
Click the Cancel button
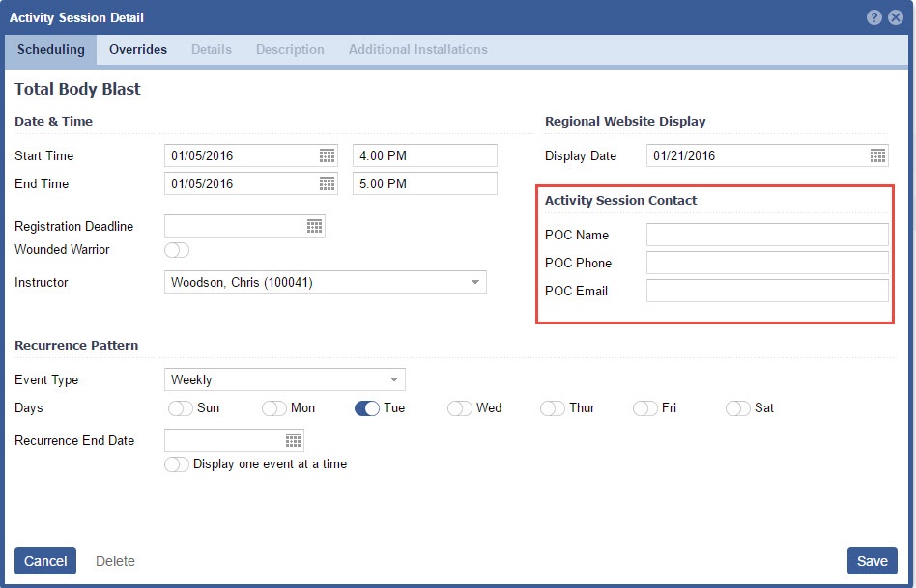click(45, 561)
